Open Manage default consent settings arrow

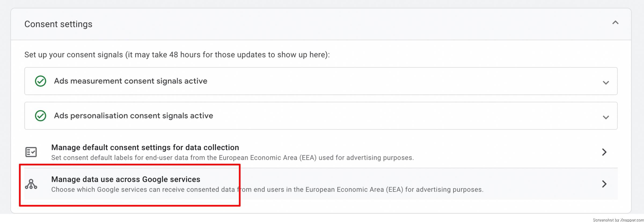click(x=604, y=152)
